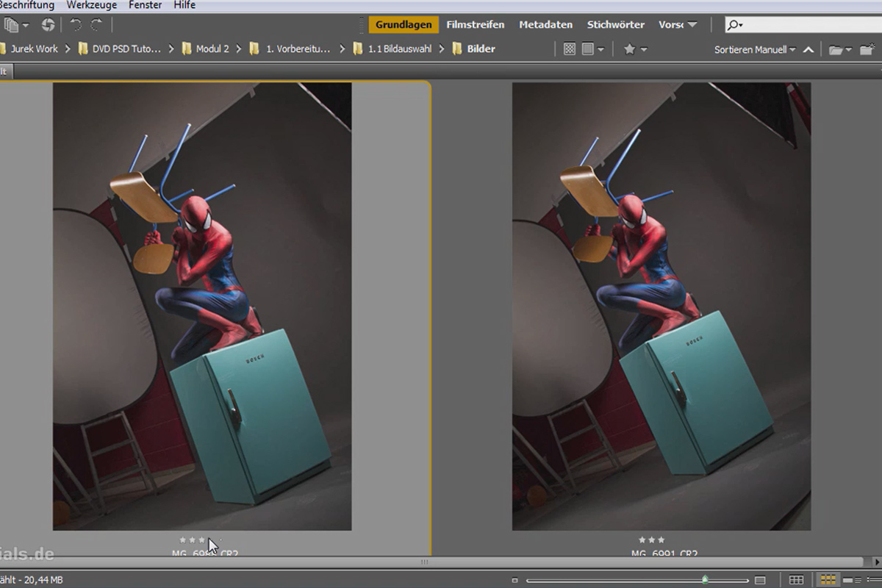Switch to the Stichwörter workspace
This screenshot has height=588, width=882.
[x=616, y=25]
